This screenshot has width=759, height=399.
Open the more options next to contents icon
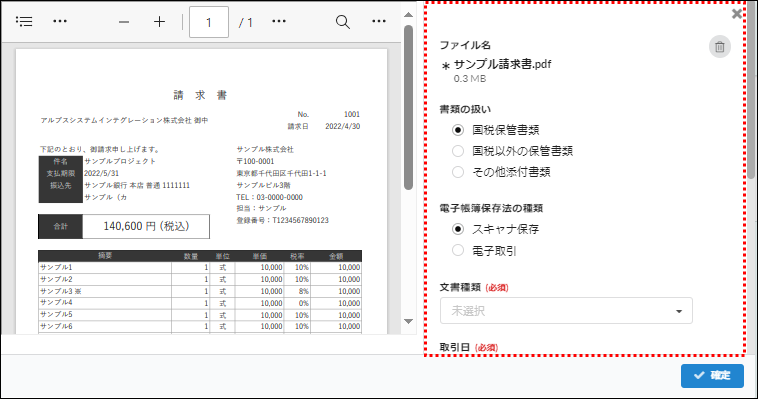tap(60, 21)
